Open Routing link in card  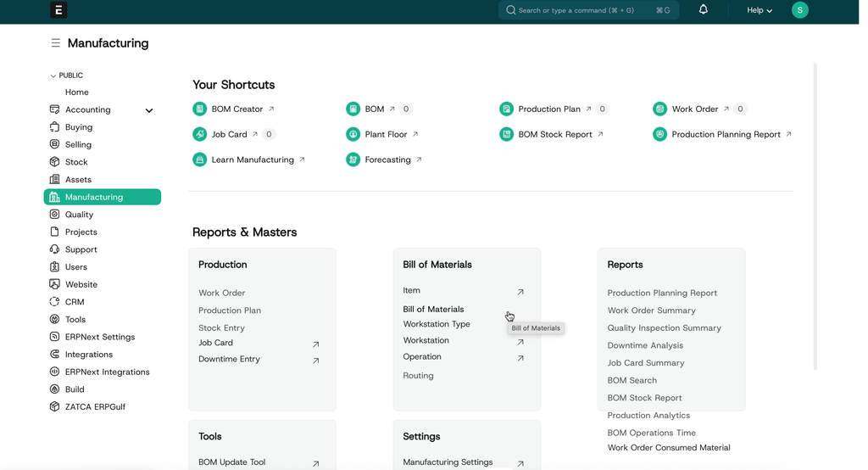tap(418, 375)
